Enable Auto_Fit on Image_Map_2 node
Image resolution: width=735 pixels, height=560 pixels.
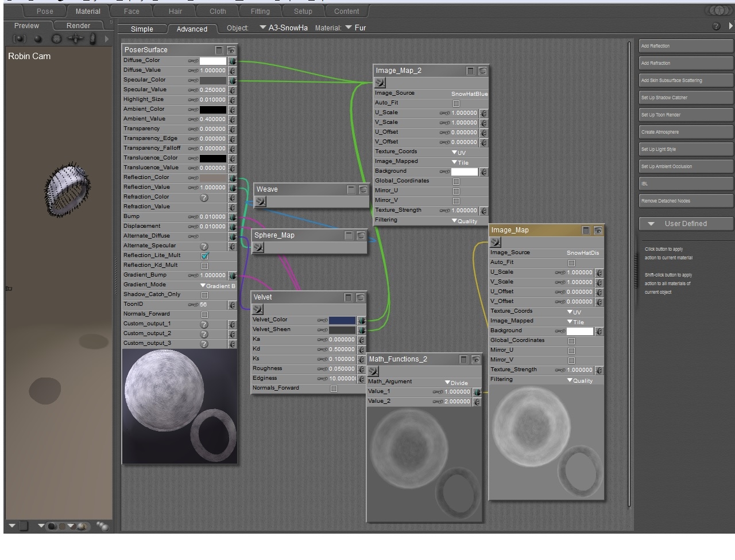[456, 103]
